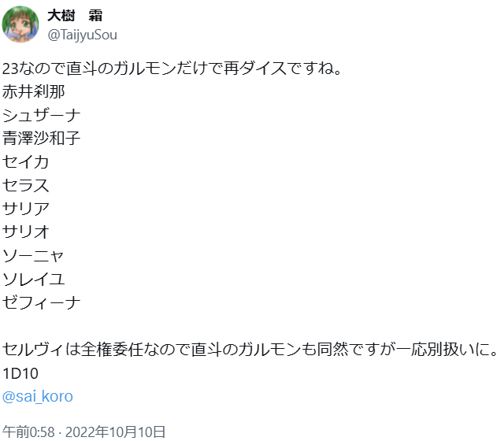Select the name サリオ
This screenshot has height=441, width=504.
point(26,232)
